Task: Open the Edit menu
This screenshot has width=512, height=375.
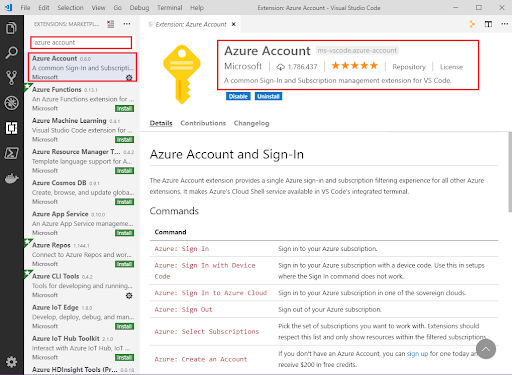Action: tap(44, 7)
